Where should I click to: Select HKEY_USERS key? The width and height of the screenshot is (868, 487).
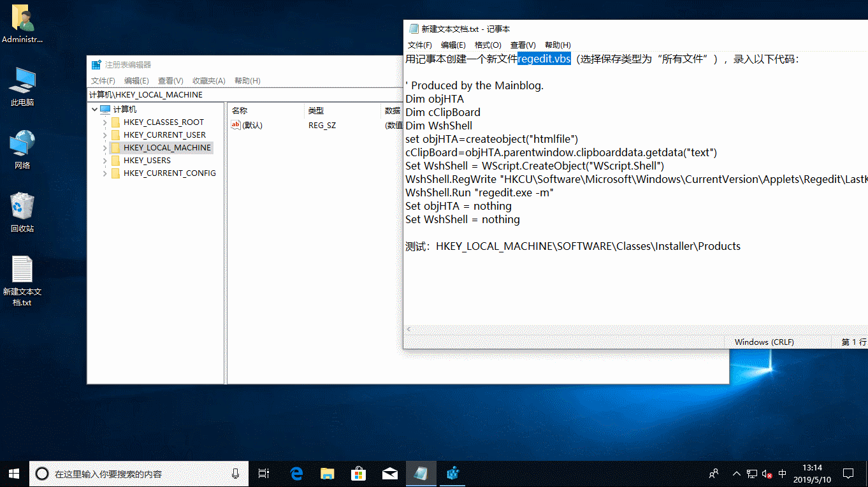click(147, 160)
